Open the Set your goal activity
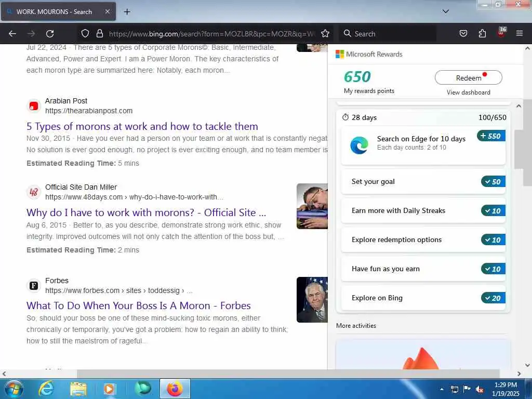 pos(423,181)
